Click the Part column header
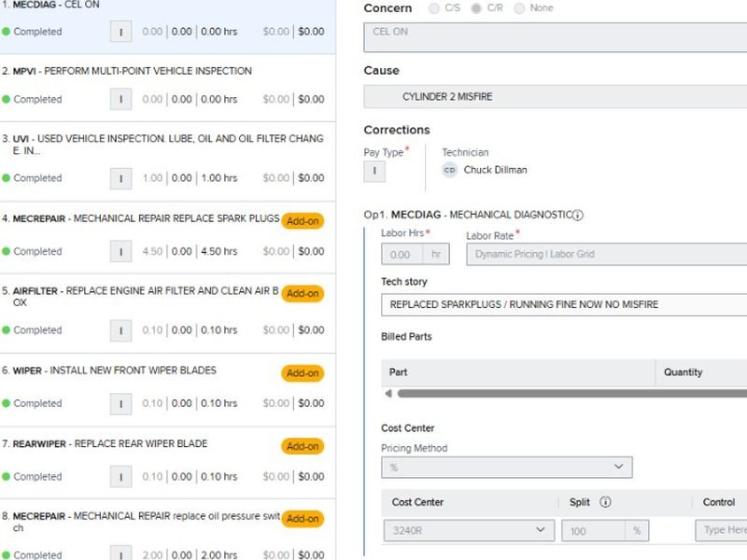Image resolution: width=747 pixels, height=560 pixels. coord(518,372)
